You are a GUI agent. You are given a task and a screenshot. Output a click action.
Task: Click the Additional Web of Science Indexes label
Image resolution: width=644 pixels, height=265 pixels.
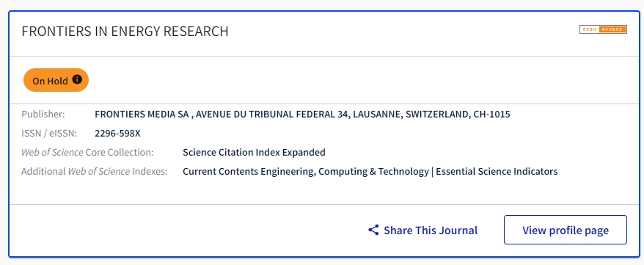[95, 171]
